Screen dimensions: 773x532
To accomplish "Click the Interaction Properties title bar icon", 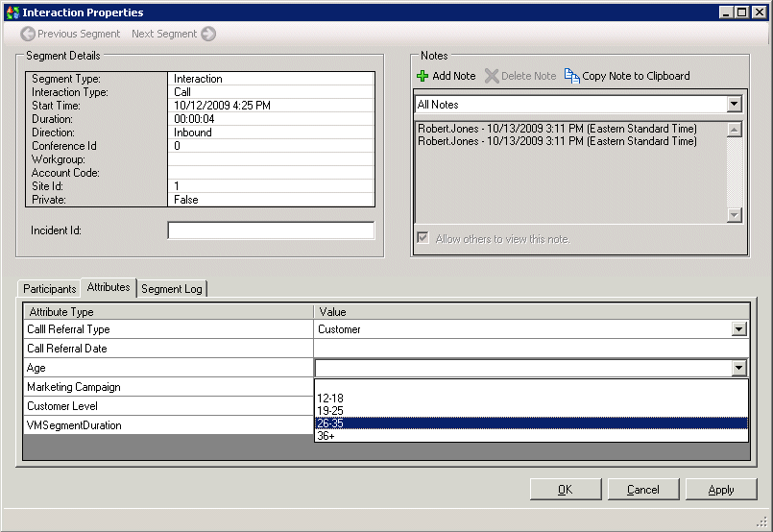I will click(12, 12).
